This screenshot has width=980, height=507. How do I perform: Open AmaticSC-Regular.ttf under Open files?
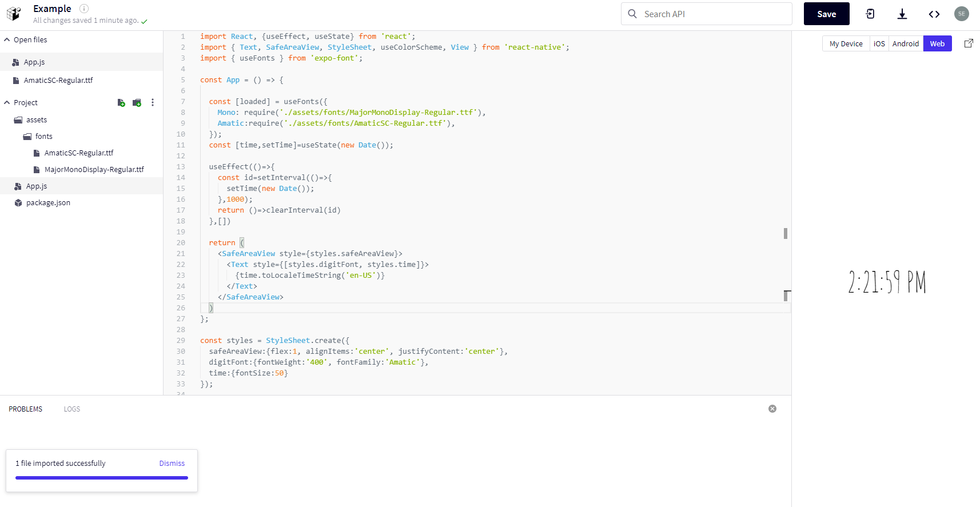(x=81, y=81)
